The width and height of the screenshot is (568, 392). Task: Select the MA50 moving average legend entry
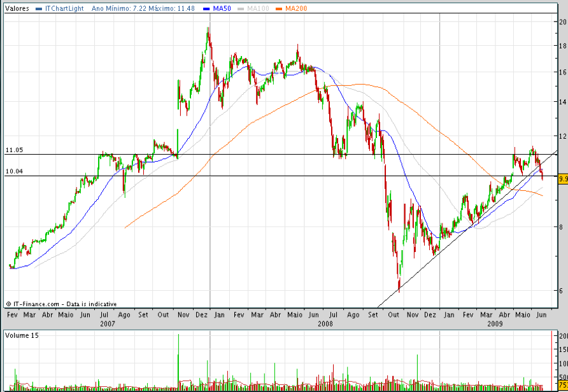pyautogui.click(x=222, y=8)
